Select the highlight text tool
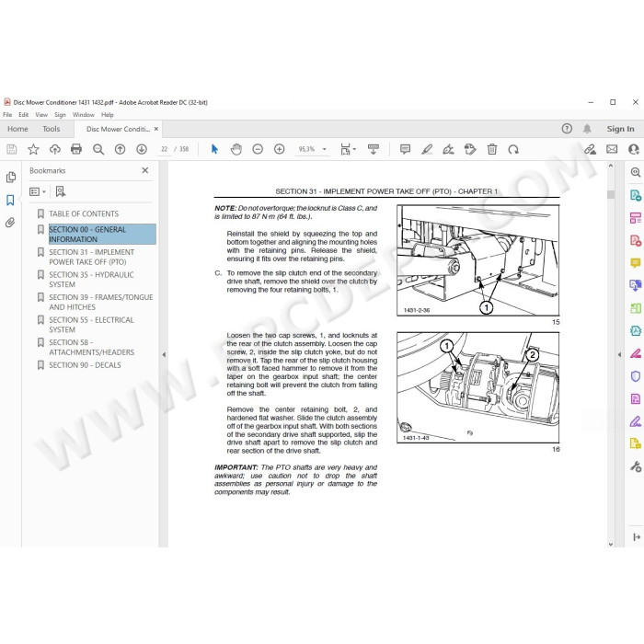 427,149
